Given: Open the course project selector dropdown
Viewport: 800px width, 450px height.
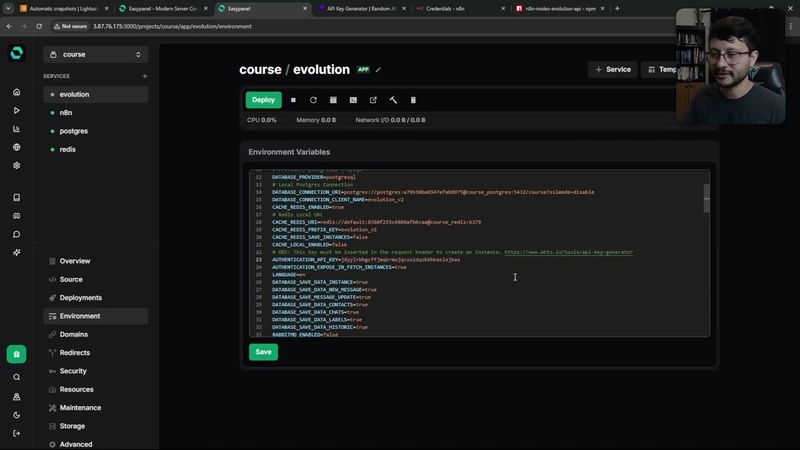Looking at the screenshot, I should [95, 55].
